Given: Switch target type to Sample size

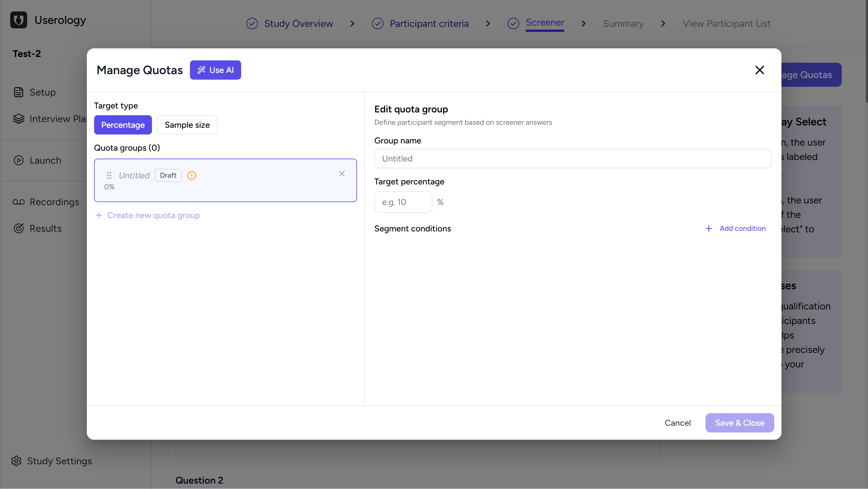Looking at the screenshot, I should click(187, 125).
